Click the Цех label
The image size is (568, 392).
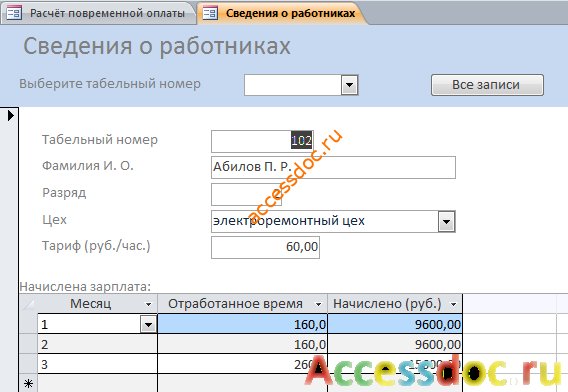point(54,220)
